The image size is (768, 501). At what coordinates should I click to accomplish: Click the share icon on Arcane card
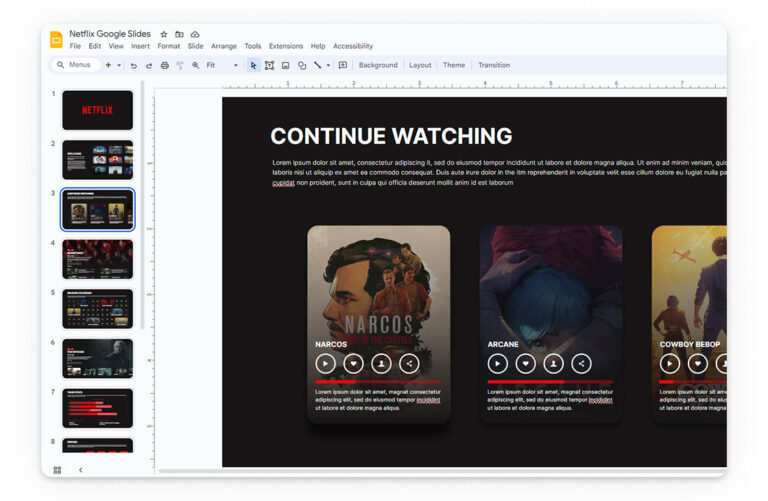[581, 363]
